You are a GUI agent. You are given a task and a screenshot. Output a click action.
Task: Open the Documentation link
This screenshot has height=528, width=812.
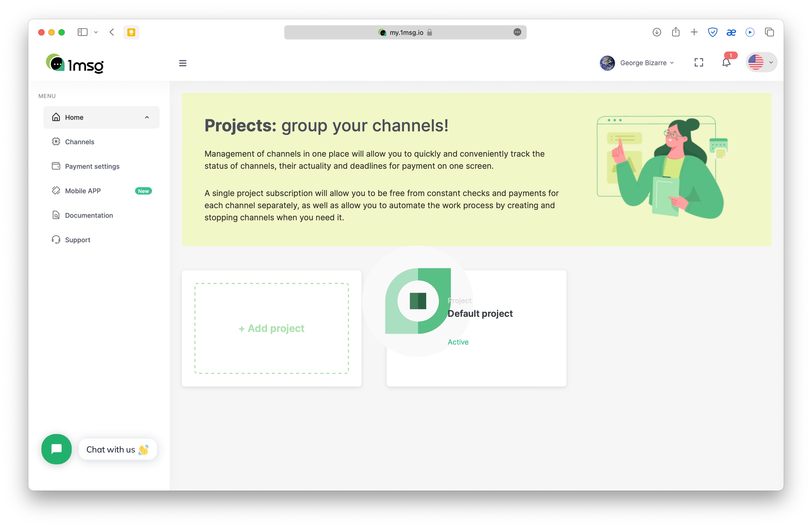pos(89,215)
